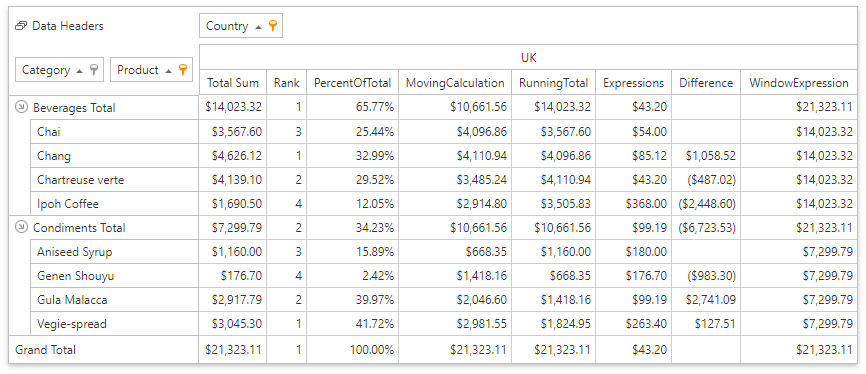Select the Data Headers area label
Screen dimensions: 866x374
pos(67,25)
